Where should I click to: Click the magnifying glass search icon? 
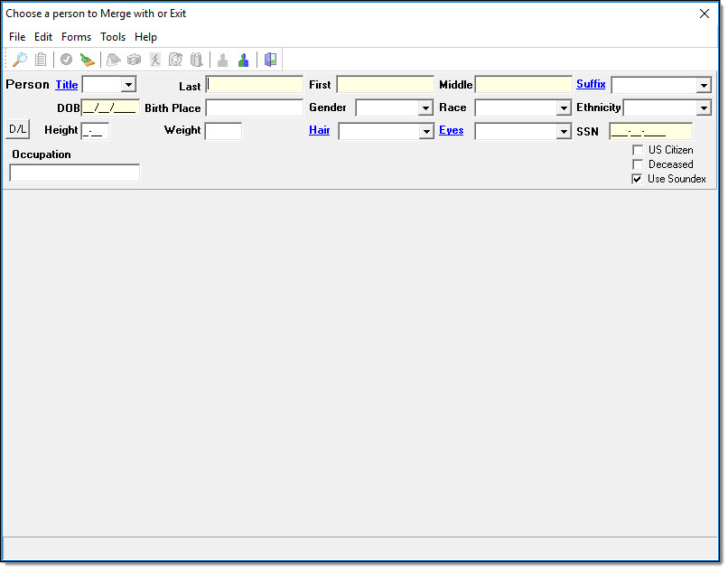(19, 60)
